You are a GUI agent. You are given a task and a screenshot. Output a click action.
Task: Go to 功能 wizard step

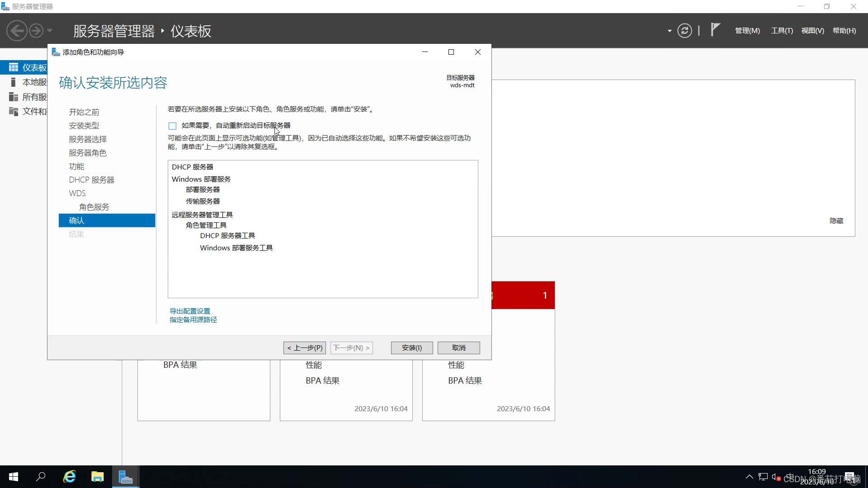click(76, 166)
